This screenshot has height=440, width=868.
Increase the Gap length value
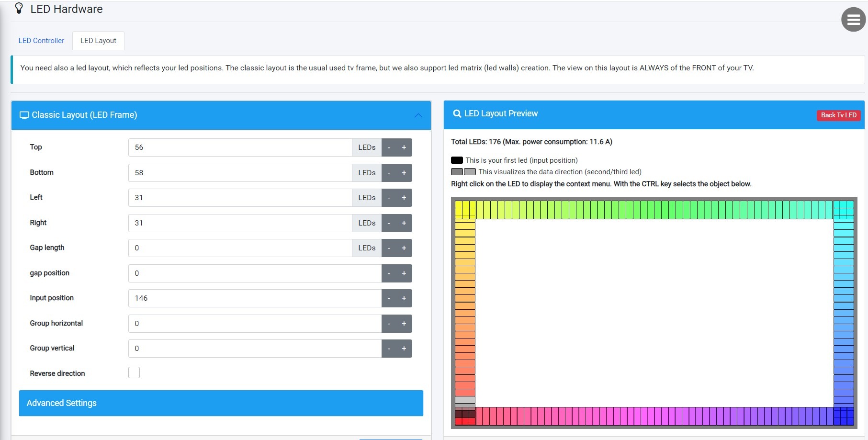click(404, 248)
